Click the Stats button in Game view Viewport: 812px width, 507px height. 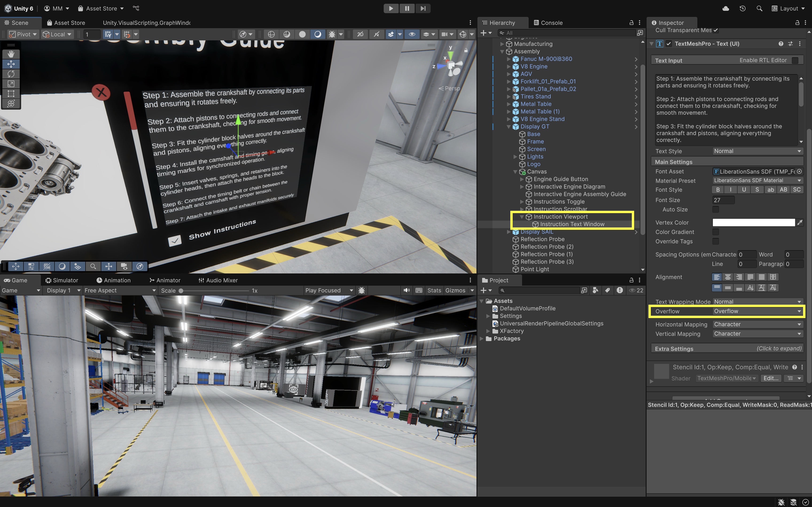point(434,290)
